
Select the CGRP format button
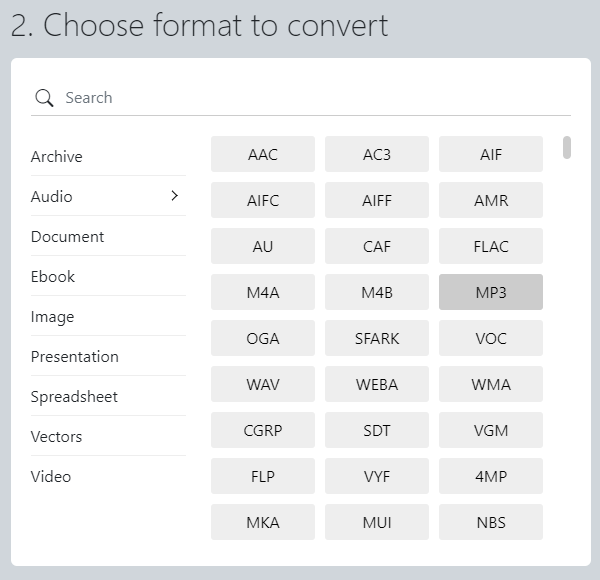[x=263, y=430]
